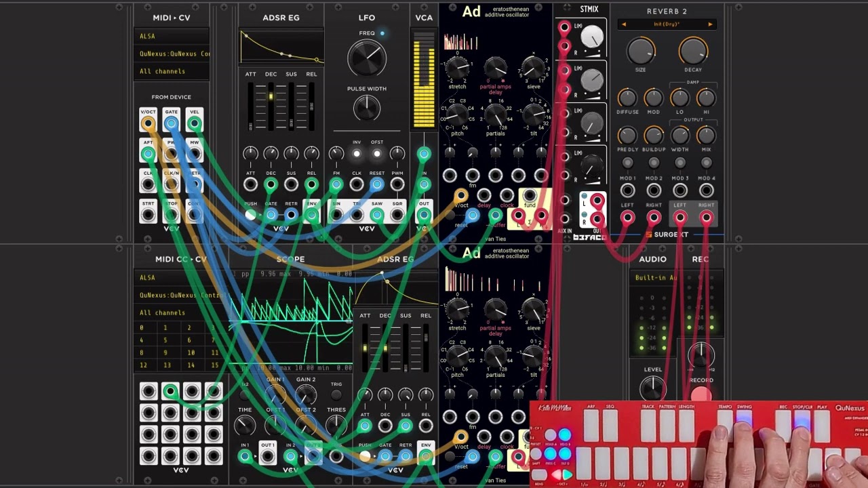Image resolution: width=868 pixels, height=488 pixels.
Task: Click top Ad oscillator stretch knob
Action: click(458, 68)
